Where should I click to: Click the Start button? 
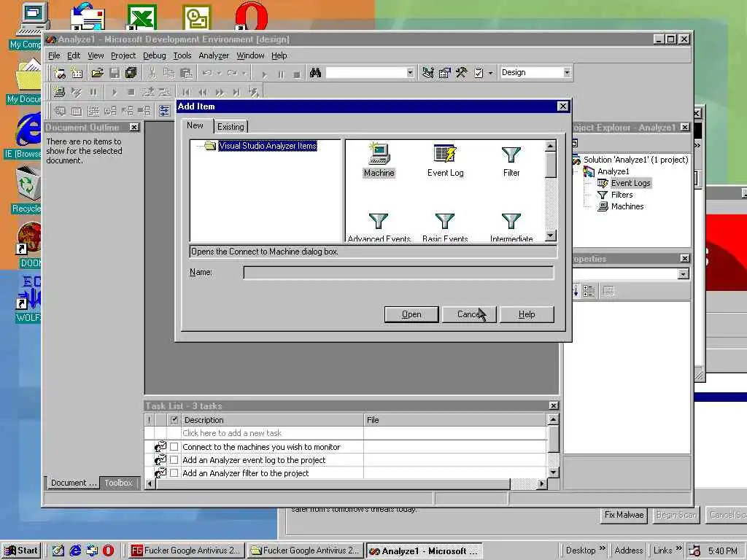click(x=21, y=551)
